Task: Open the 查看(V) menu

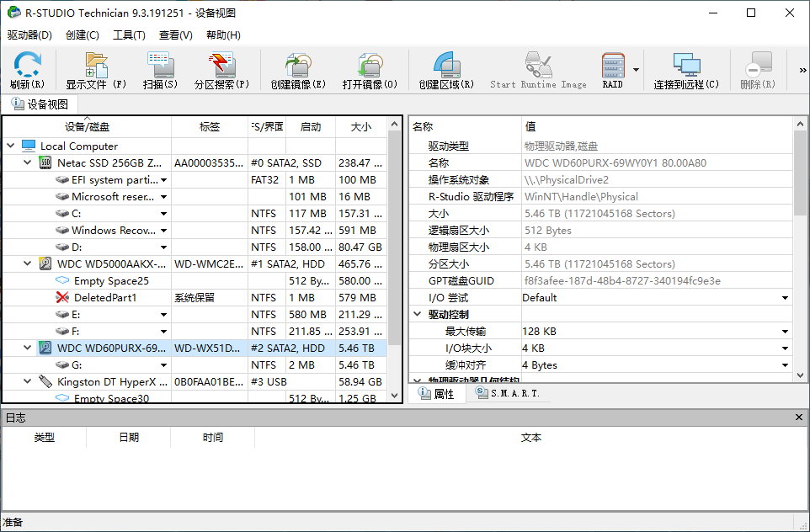Action: coord(176,35)
